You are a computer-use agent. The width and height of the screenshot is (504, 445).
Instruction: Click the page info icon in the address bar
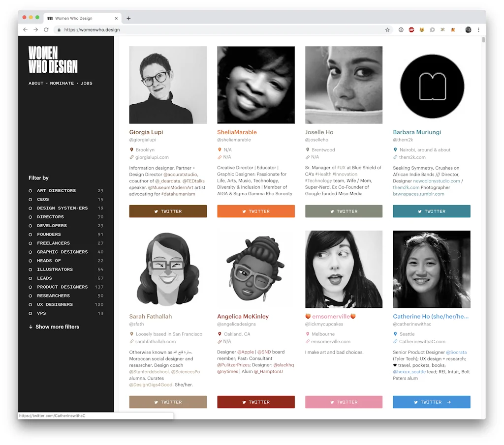pos(401,30)
